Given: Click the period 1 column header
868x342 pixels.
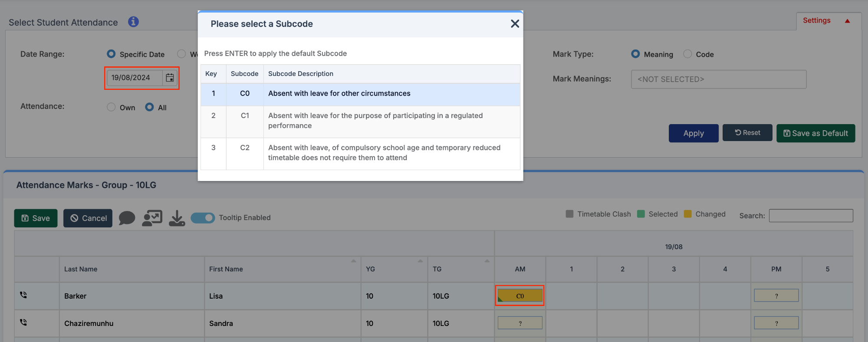Looking at the screenshot, I should point(571,269).
